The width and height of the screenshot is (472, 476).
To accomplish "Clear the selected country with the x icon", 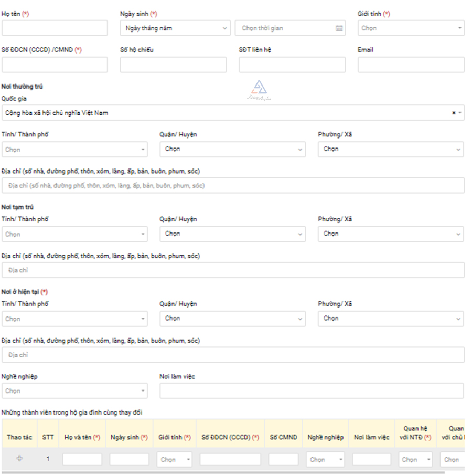I will coord(454,113).
